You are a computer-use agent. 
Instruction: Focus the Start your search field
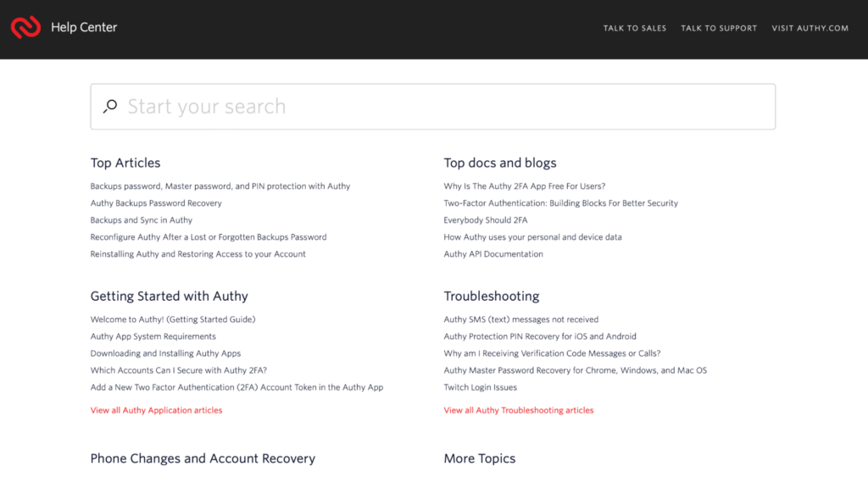pos(433,106)
